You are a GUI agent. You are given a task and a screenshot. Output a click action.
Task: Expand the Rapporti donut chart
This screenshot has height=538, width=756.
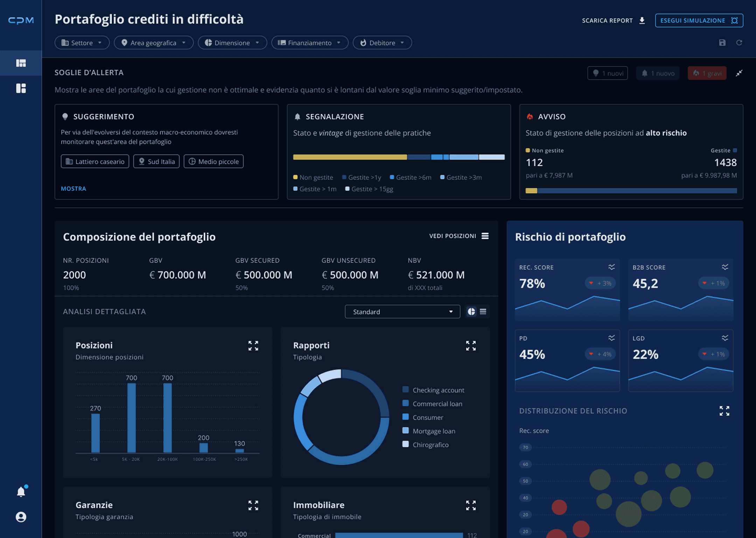(470, 346)
